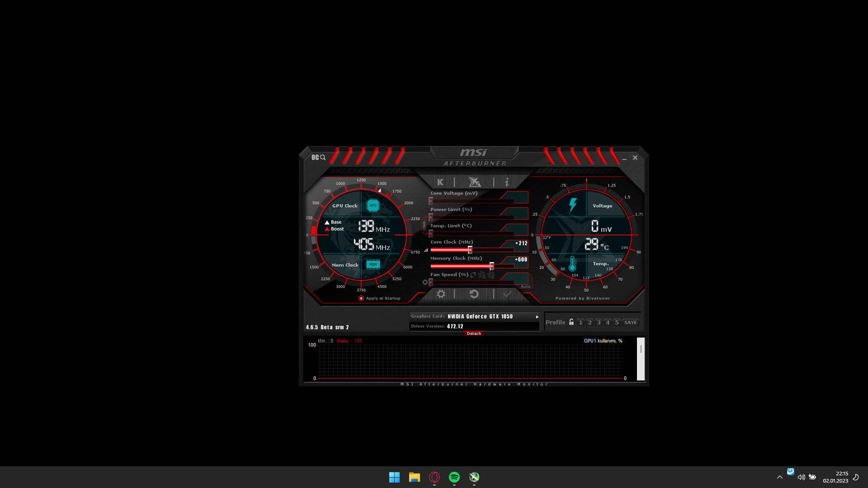This screenshot has height=488, width=868.
Task: Open Spotify from the taskbar
Action: (454, 477)
